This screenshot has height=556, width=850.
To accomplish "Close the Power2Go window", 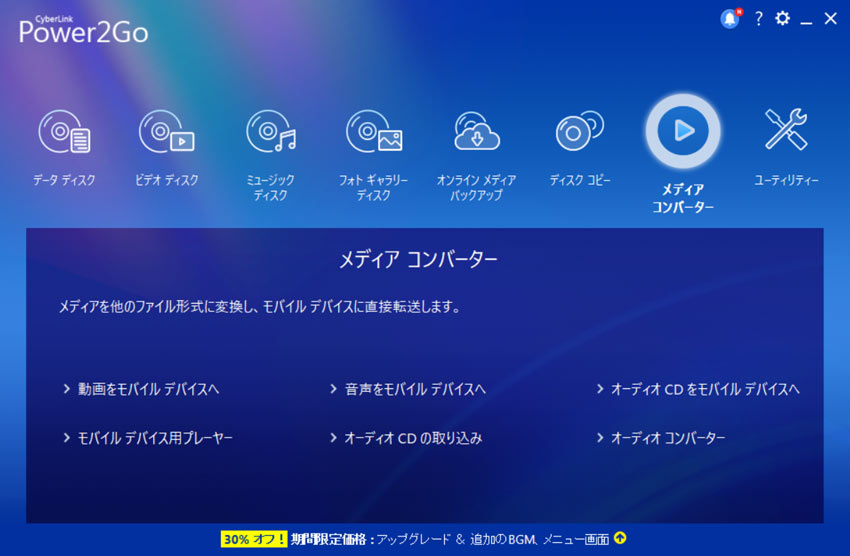I will pos(830,18).
